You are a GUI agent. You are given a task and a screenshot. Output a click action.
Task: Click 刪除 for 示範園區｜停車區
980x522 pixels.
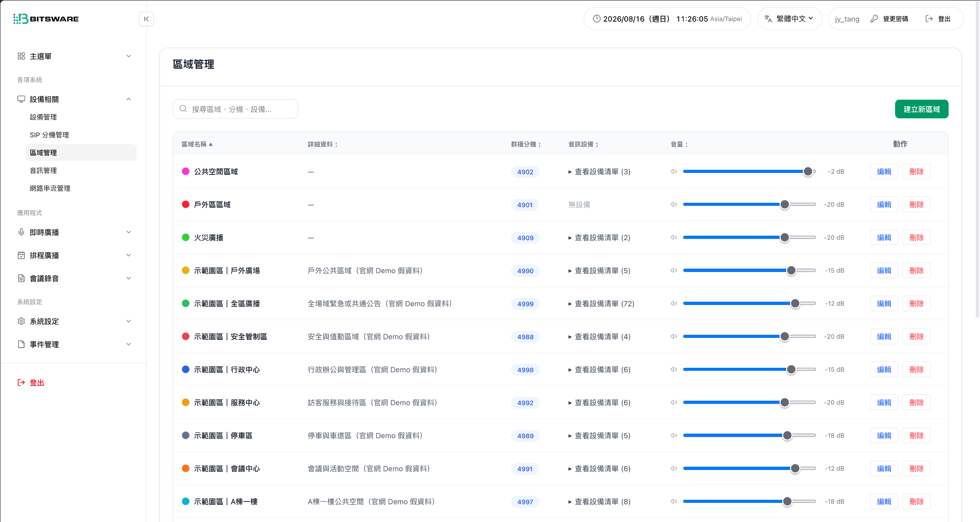[x=916, y=435]
